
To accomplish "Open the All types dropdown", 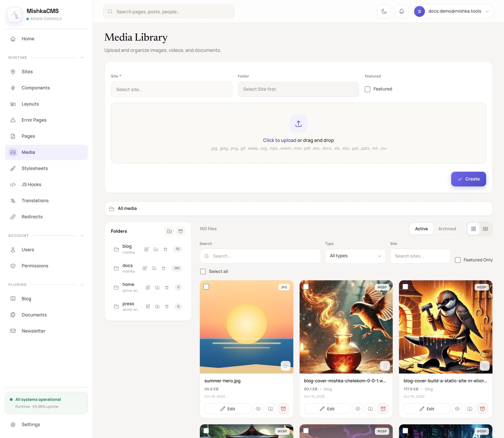I will coord(355,256).
